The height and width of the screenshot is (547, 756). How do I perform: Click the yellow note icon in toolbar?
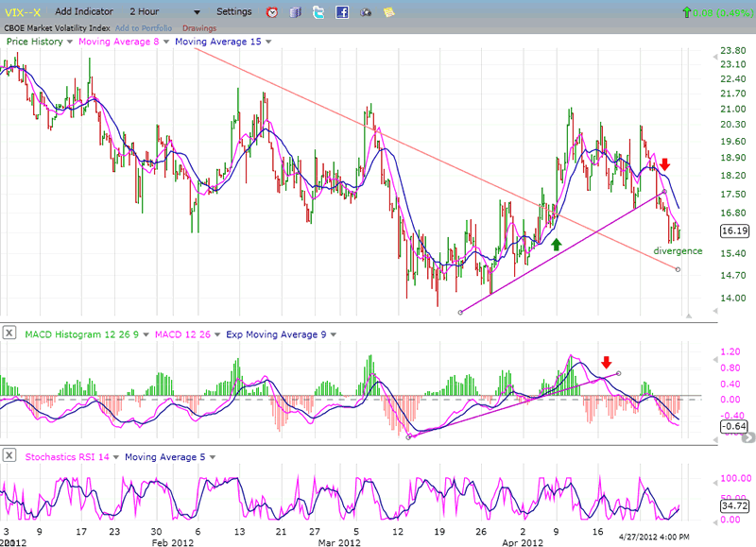tap(387, 12)
